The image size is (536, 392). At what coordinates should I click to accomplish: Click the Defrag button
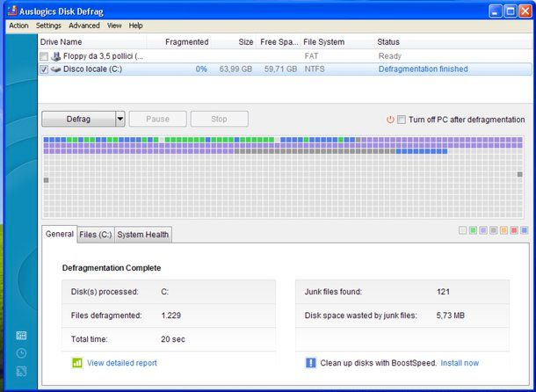tap(78, 119)
